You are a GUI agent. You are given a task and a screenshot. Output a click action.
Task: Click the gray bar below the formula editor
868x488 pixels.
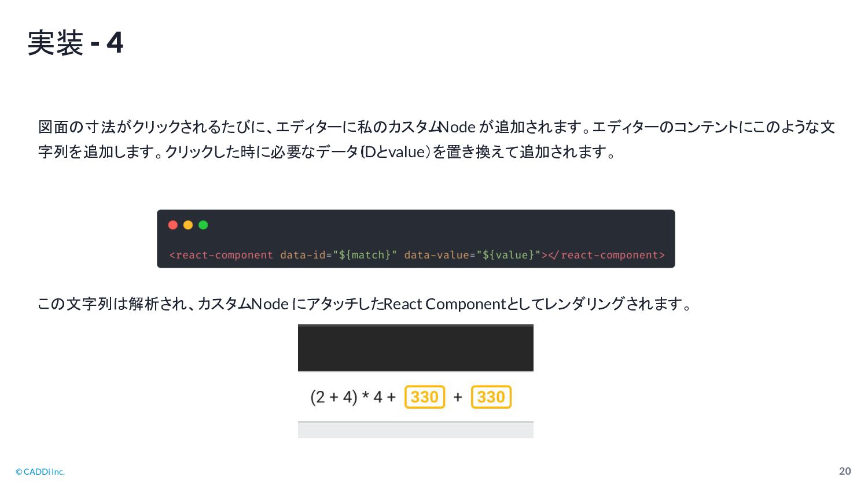point(415,430)
